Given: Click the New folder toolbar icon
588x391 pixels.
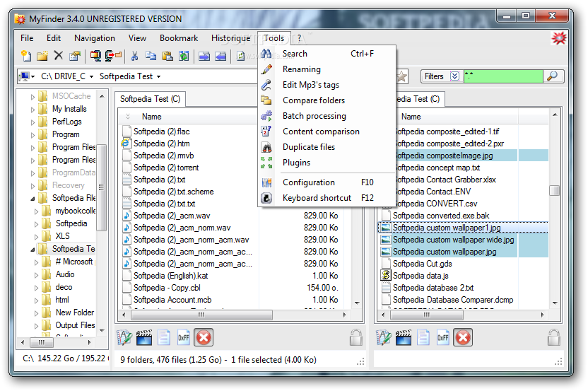Looking at the screenshot, I should (42, 56).
